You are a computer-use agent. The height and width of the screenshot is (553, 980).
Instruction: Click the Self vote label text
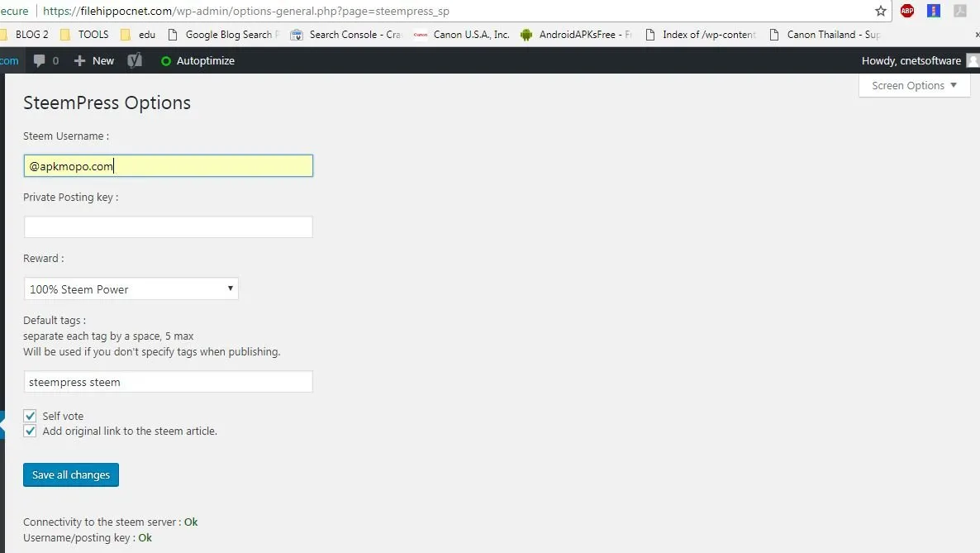tap(63, 416)
